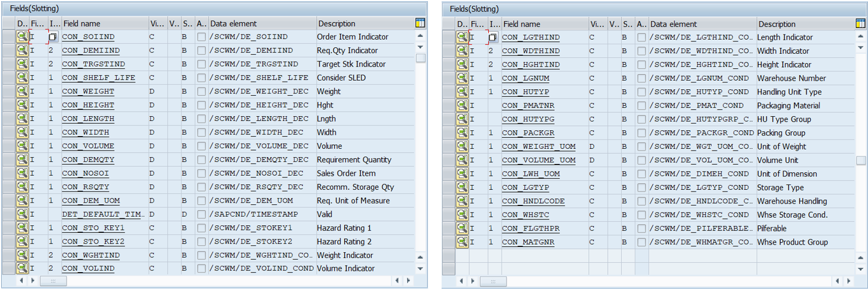Tick the checkbox in CON_DEMQTY row
Image resolution: width=868 pixels, height=289 pixels.
click(201, 160)
